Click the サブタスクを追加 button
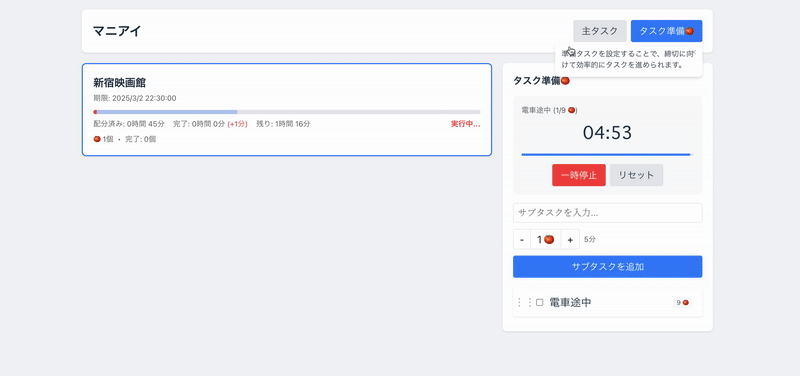 point(607,267)
